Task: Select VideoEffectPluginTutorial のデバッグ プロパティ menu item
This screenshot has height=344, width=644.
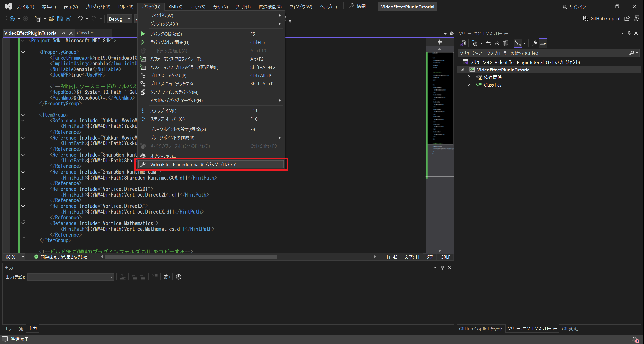Action: (193, 164)
